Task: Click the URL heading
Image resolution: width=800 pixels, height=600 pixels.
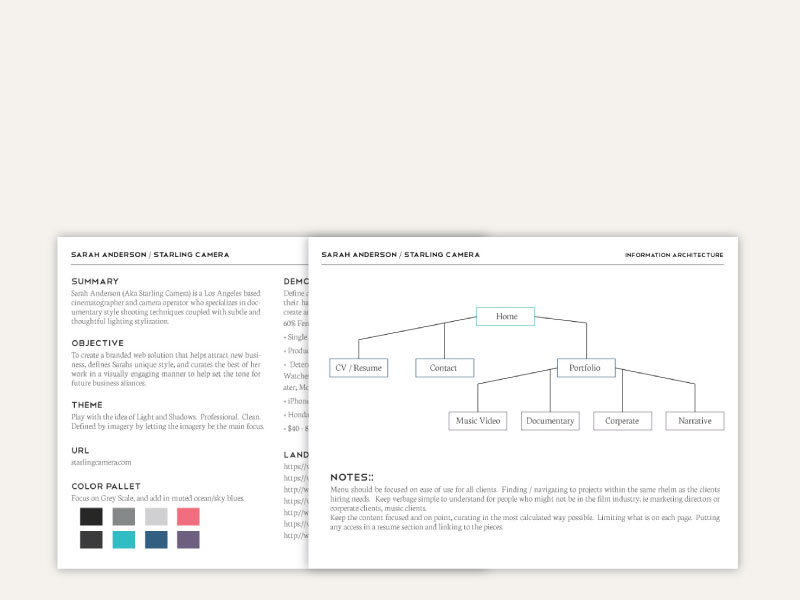Action: tap(80, 451)
